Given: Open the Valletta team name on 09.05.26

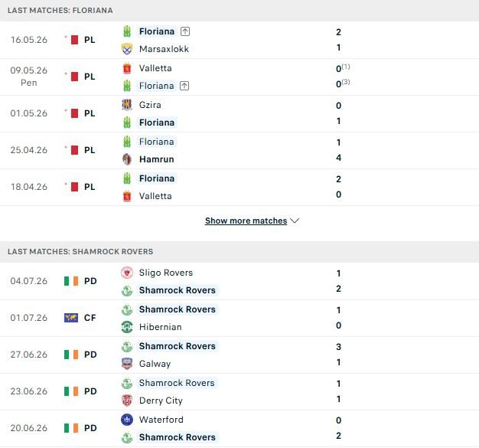Looking at the screenshot, I should point(155,68).
